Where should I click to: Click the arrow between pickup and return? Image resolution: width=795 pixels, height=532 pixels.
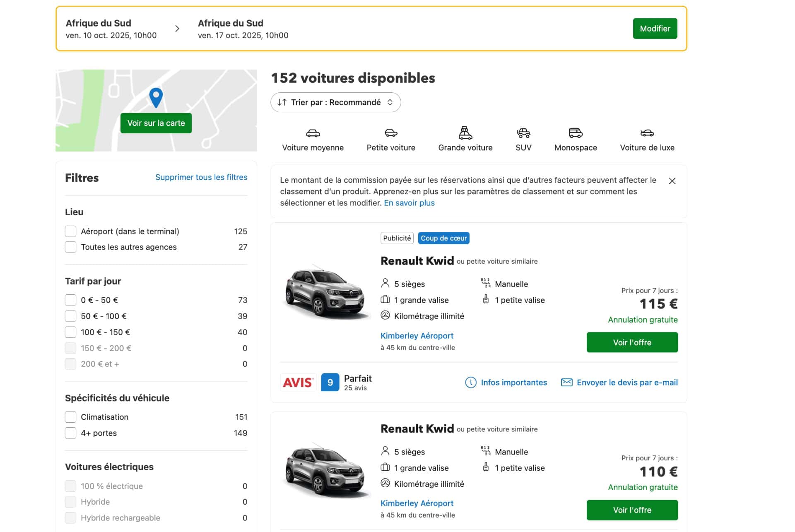[177, 29]
